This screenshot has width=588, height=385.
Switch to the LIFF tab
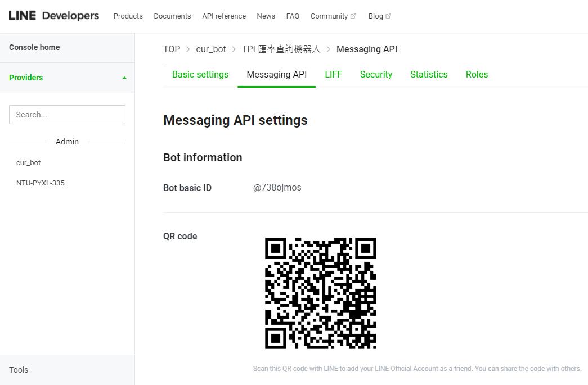click(333, 75)
